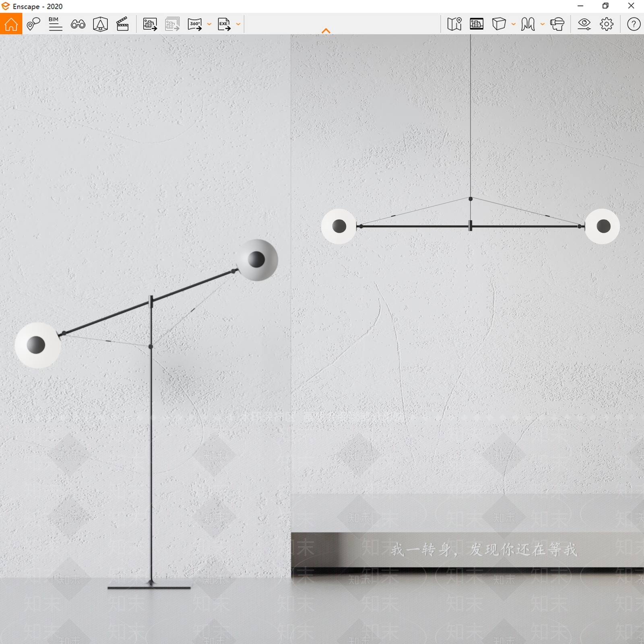Toggle the minimap icon
The height and width of the screenshot is (644, 644).
tap(454, 24)
